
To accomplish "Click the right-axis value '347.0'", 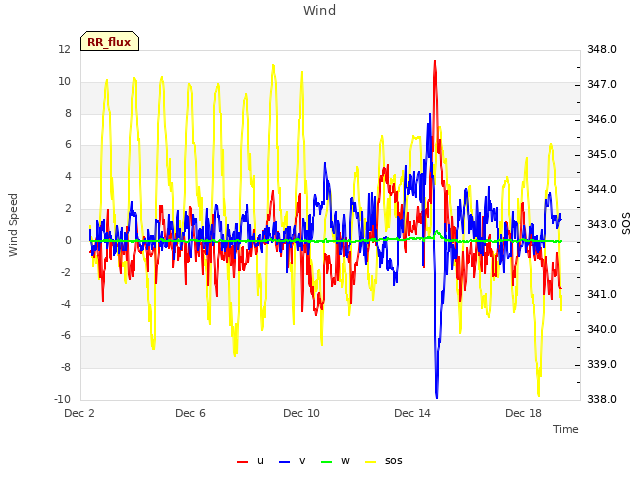I will 602,84.
